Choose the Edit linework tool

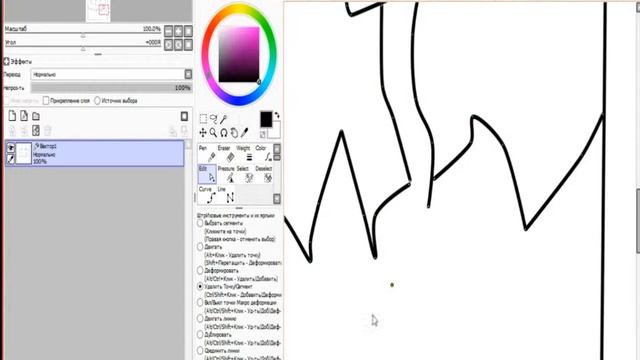point(207,174)
